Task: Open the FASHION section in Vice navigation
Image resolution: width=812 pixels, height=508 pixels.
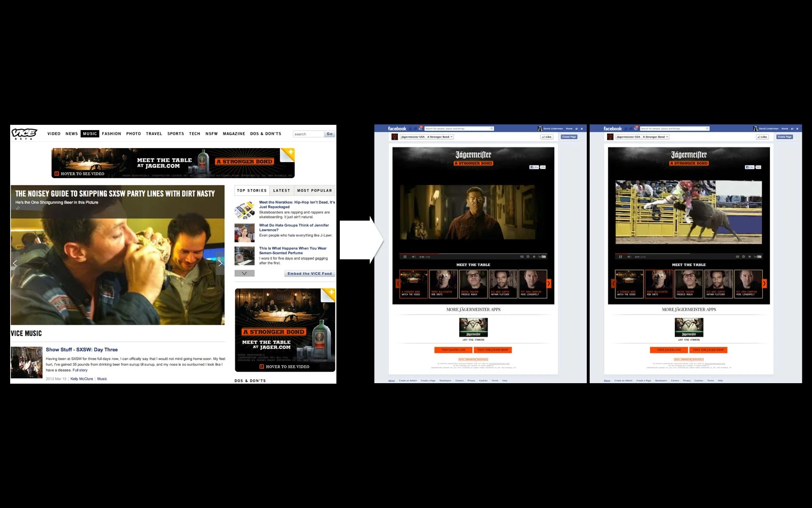Action: tap(112, 134)
